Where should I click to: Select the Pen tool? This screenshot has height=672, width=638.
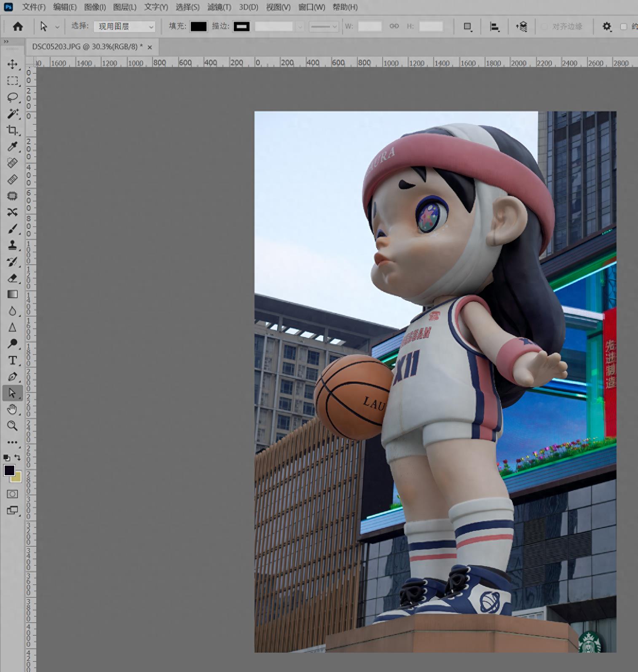[12, 376]
